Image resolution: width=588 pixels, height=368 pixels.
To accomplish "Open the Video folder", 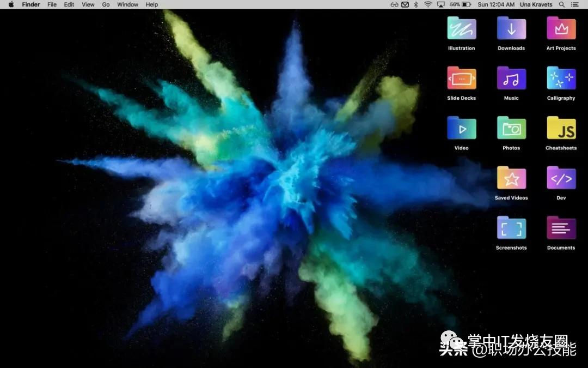I will point(461,129).
